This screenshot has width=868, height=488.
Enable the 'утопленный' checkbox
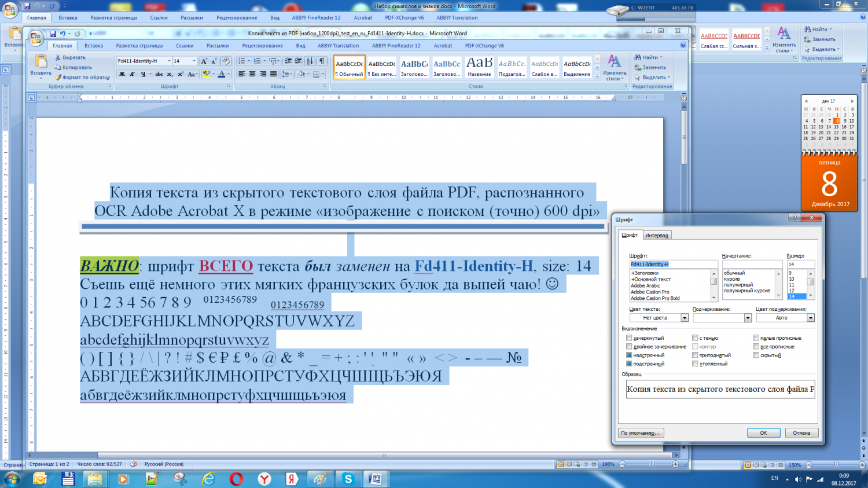coord(695,364)
